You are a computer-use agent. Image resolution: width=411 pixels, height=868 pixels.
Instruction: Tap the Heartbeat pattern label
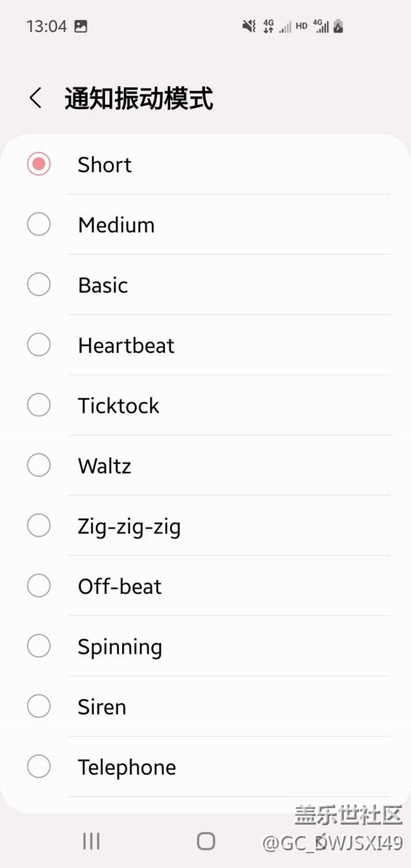point(126,345)
